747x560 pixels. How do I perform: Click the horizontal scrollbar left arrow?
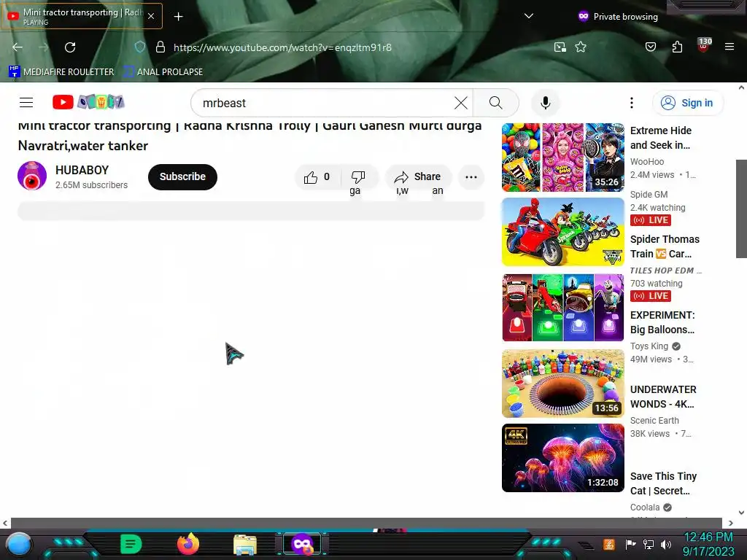coord(5,524)
